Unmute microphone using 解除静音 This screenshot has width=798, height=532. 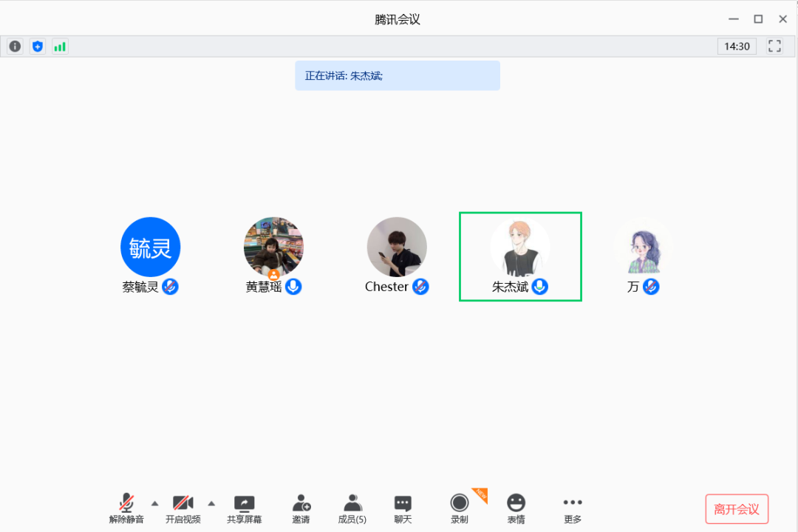[x=126, y=508]
